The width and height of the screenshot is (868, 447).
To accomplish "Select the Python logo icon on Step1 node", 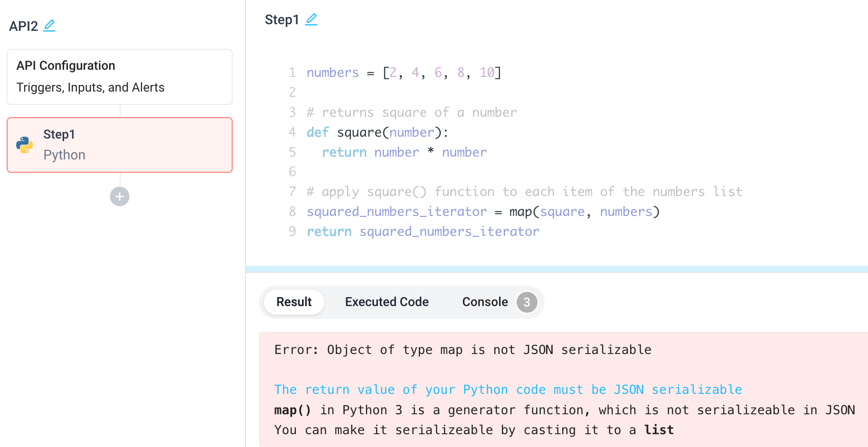I will 25,145.
